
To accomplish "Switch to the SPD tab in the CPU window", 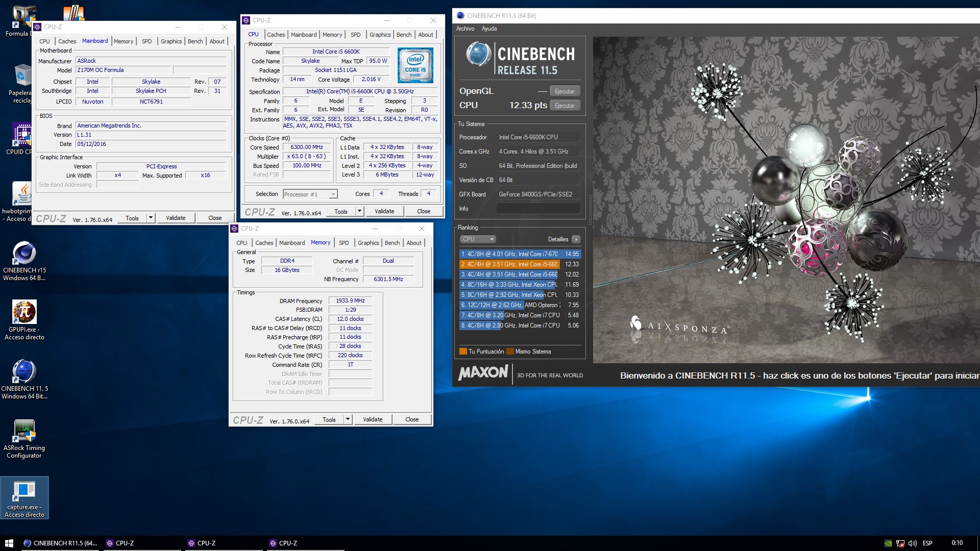I will click(x=356, y=35).
